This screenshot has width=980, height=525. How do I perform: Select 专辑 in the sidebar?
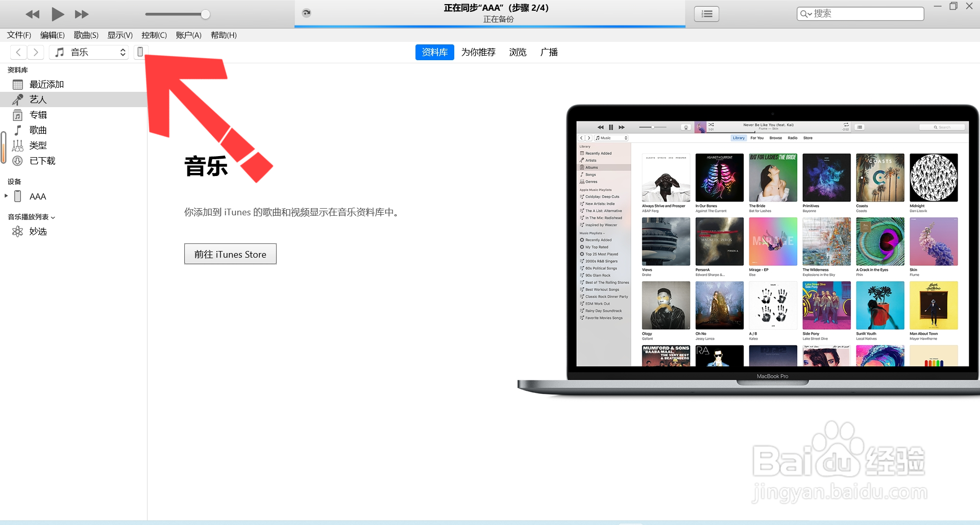73,115
